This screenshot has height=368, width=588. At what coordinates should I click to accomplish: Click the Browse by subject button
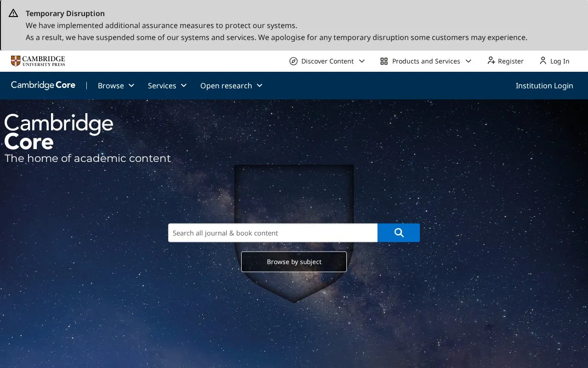tap(294, 262)
